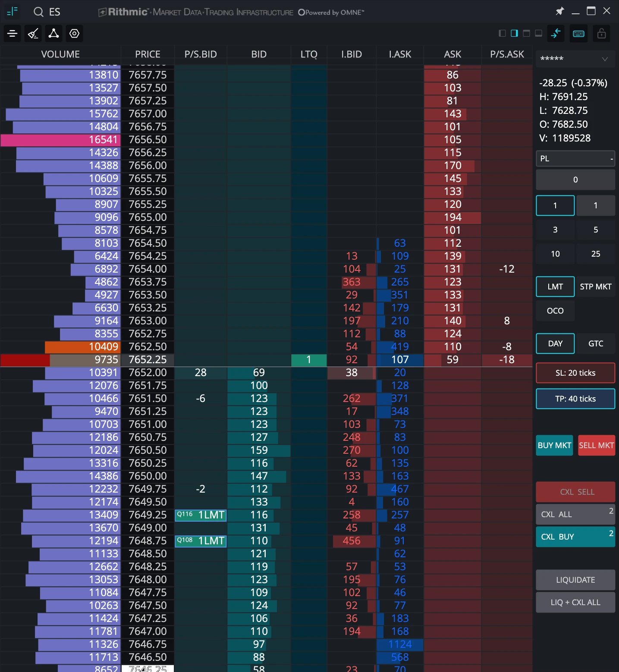The image size is (619, 672).
Task: Click the Q108 1LMT working order at 7648.75
Action: click(201, 541)
